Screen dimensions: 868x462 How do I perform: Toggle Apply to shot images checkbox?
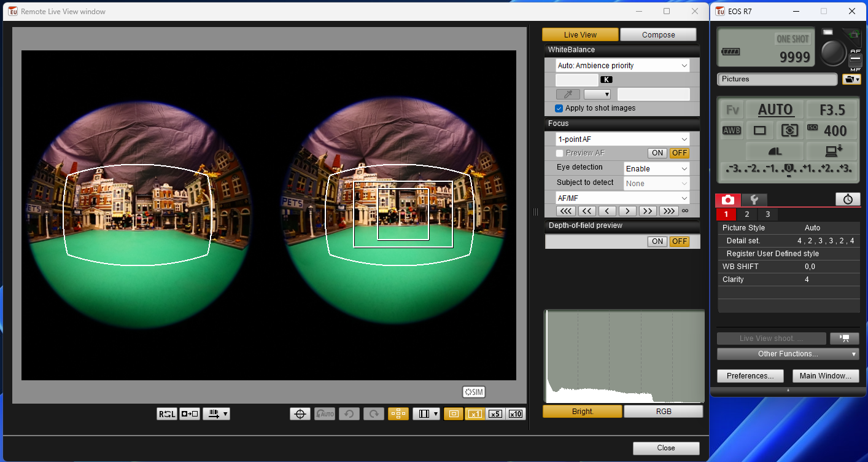(559, 108)
